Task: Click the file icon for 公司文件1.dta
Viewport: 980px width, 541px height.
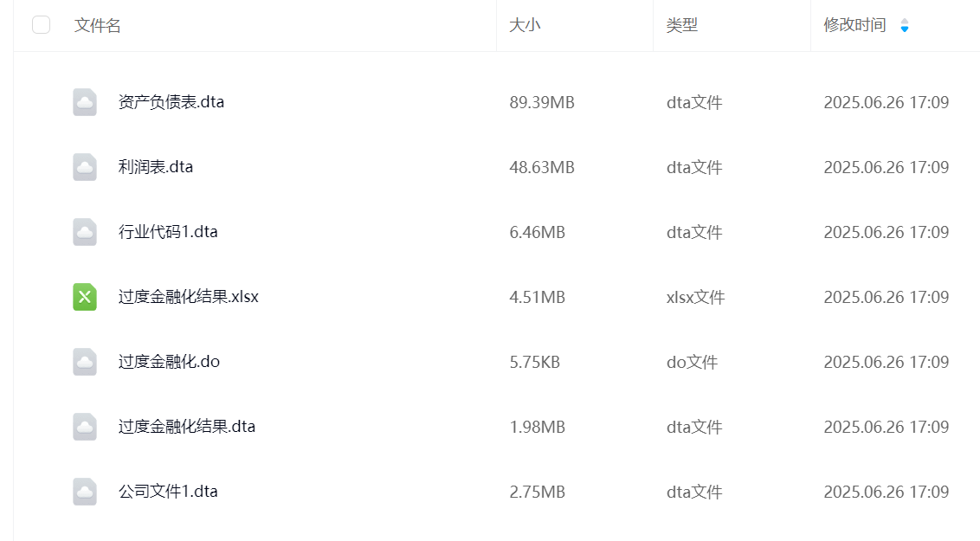Action: [85, 492]
